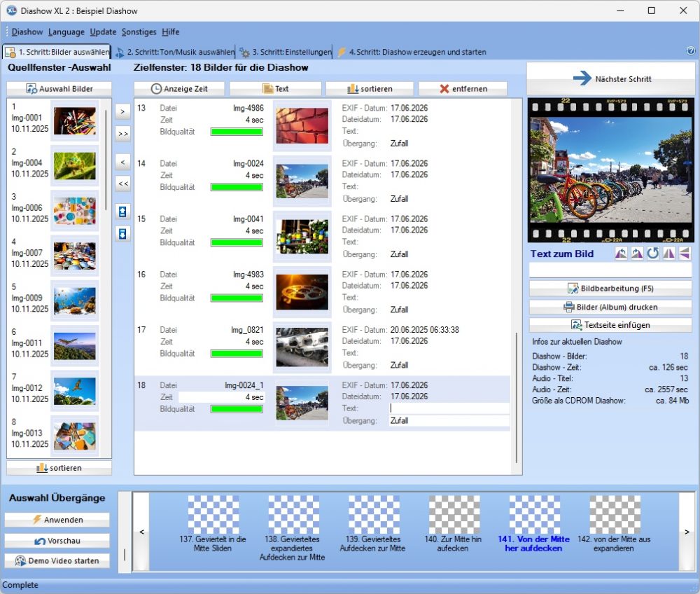Select source thumbnail Img-0009
Image resolution: width=700 pixels, height=594 pixels.
click(x=75, y=301)
